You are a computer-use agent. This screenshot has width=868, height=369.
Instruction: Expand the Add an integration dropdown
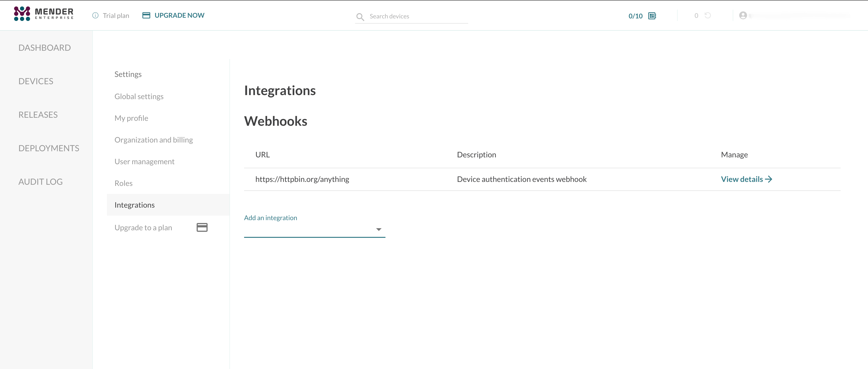310,229
